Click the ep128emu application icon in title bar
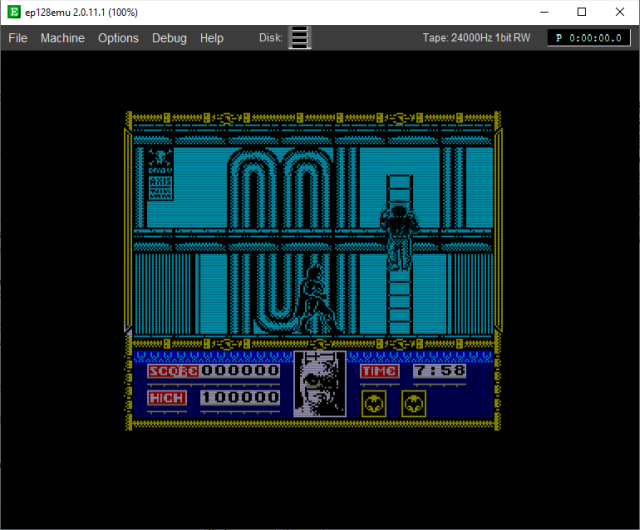 [x=14, y=12]
